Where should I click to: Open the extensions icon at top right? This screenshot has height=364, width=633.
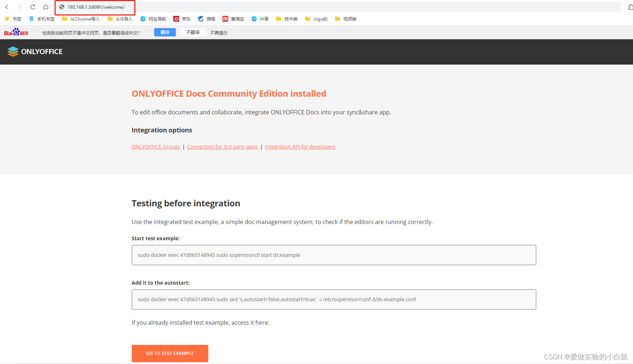[x=630, y=7]
